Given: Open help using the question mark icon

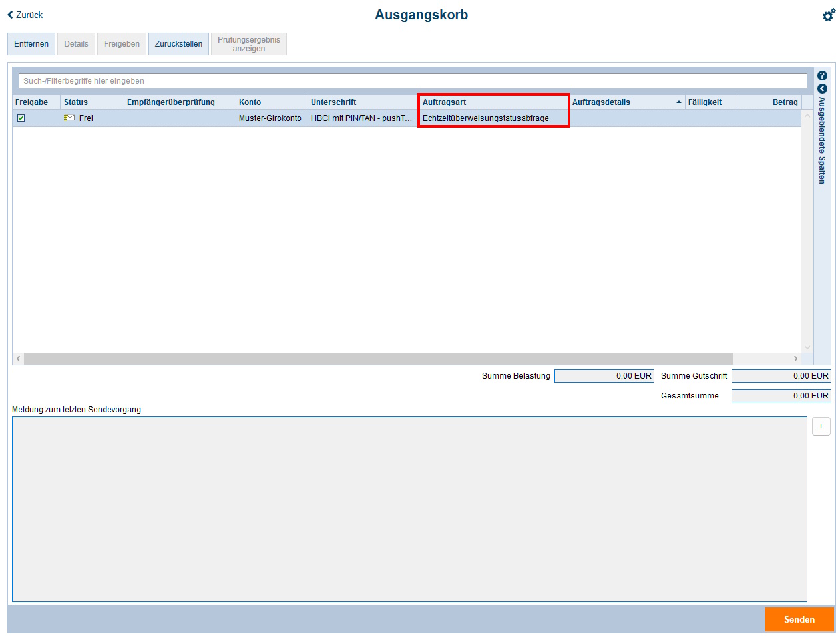Looking at the screenshot, I should coord(822,75).
